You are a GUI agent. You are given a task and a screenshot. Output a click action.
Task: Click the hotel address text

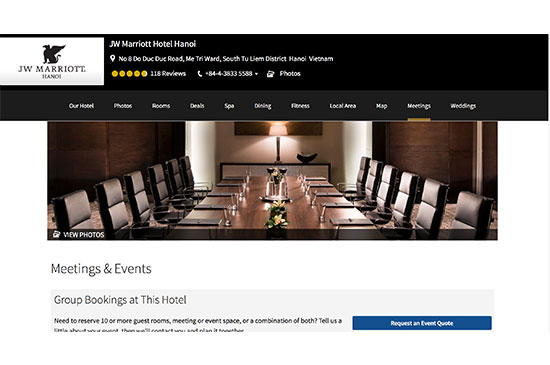[x=226, y=59]
